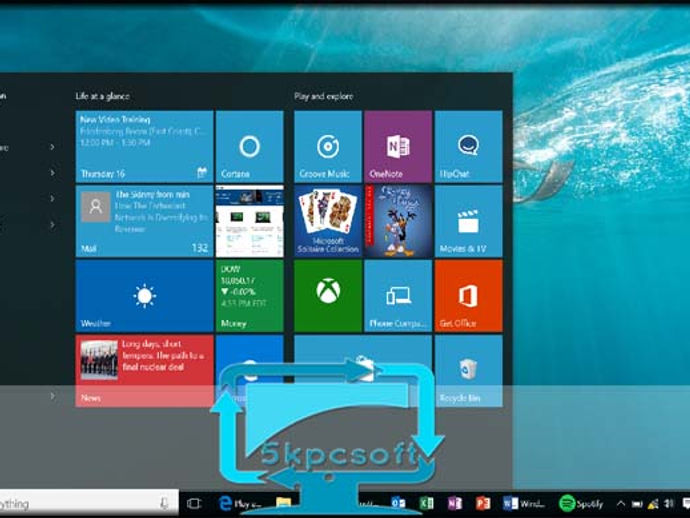The width and height of the screenshot is (690, 518).
Task: Open OneNote from the taskbar
Action: [455, 503]
